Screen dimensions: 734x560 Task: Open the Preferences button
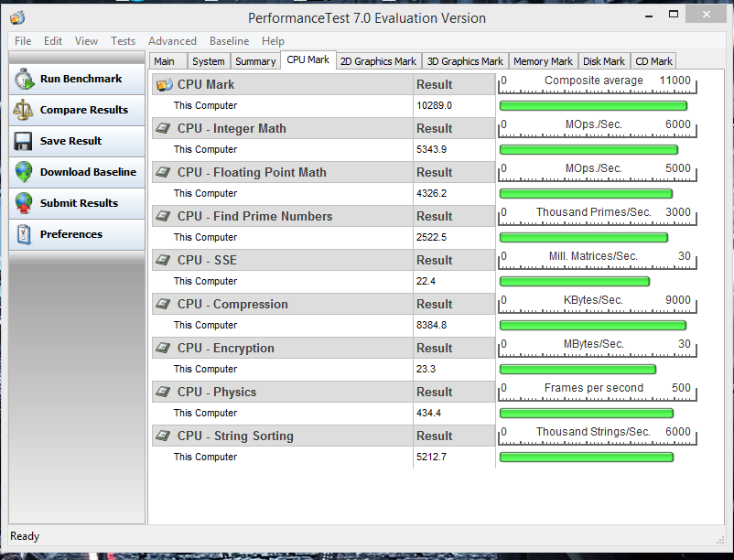click(77, 234)
